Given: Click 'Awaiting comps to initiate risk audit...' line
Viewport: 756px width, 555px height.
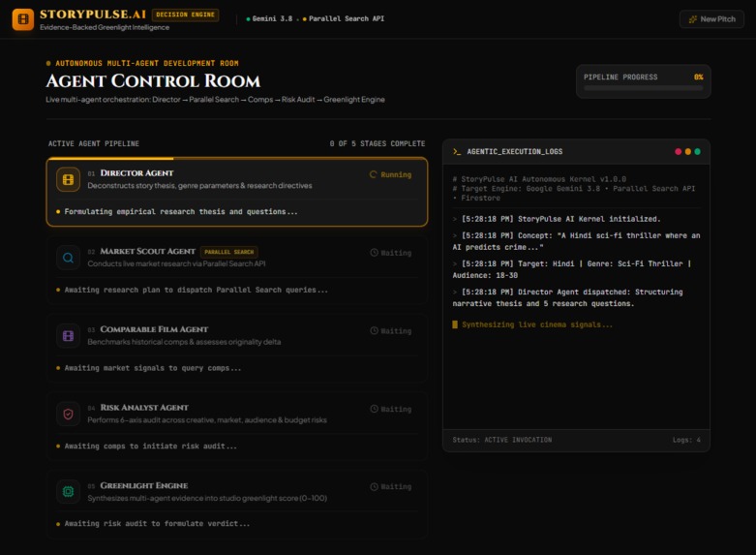Looking at the screenshot, I should 150,447.
